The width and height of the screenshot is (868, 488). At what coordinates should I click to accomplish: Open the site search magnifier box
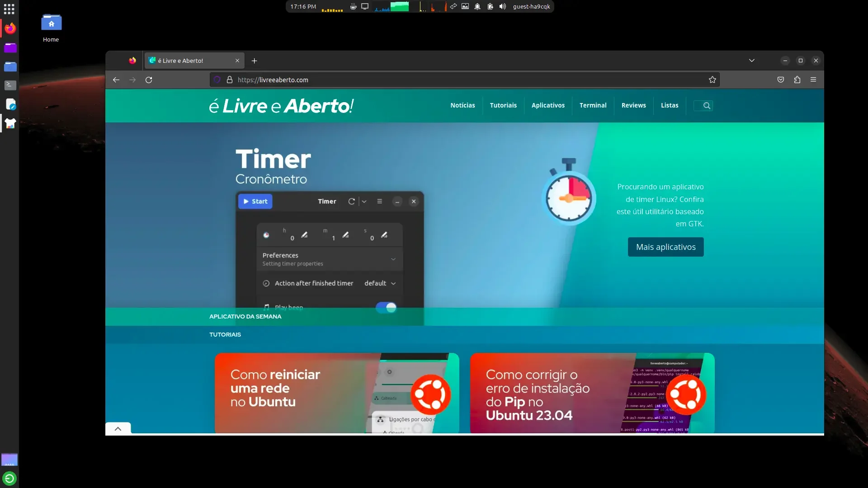tap(703, 106)
